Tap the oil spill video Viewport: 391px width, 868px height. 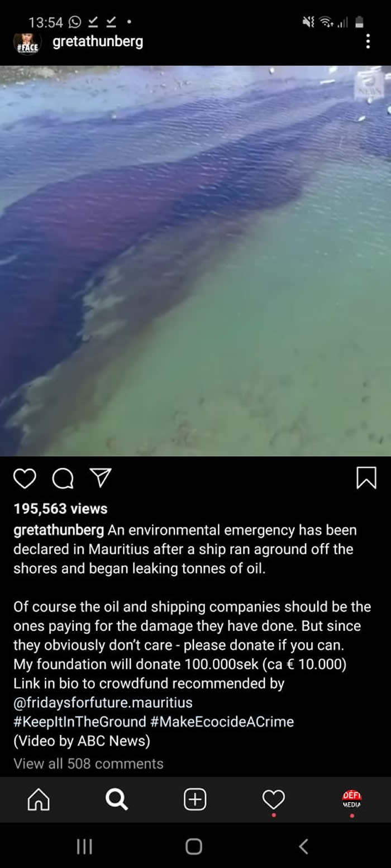[x=195, y=261]
